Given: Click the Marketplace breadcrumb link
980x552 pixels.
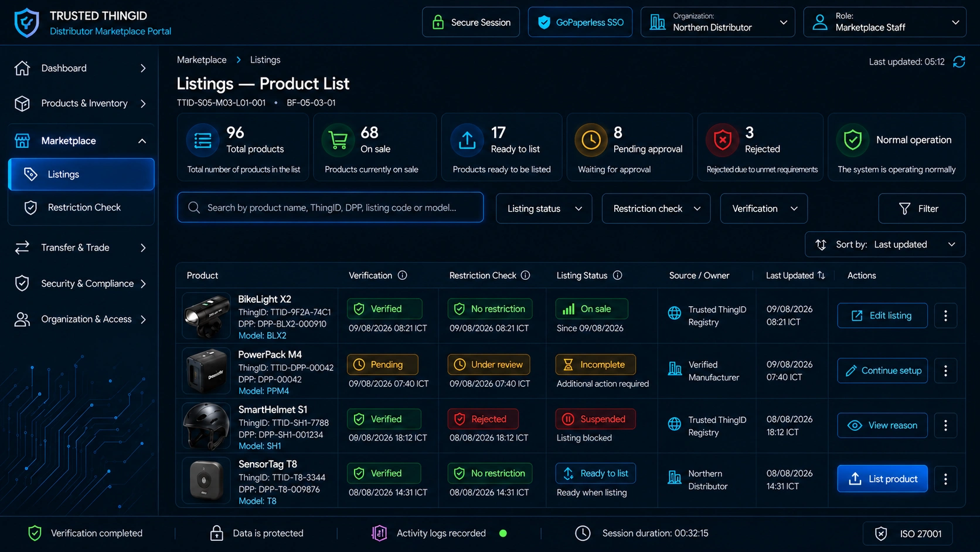Looking at the screenshot, I should pos(202,60).
